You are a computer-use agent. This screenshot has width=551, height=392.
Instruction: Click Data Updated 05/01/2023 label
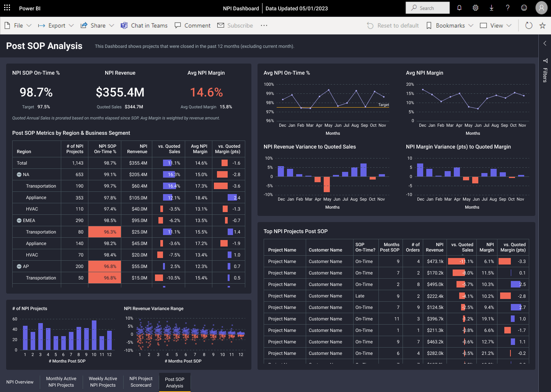297,8
